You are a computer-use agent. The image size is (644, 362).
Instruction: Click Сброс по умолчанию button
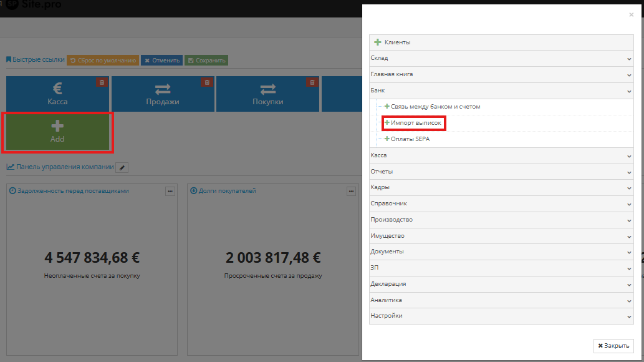pos(103,61)
